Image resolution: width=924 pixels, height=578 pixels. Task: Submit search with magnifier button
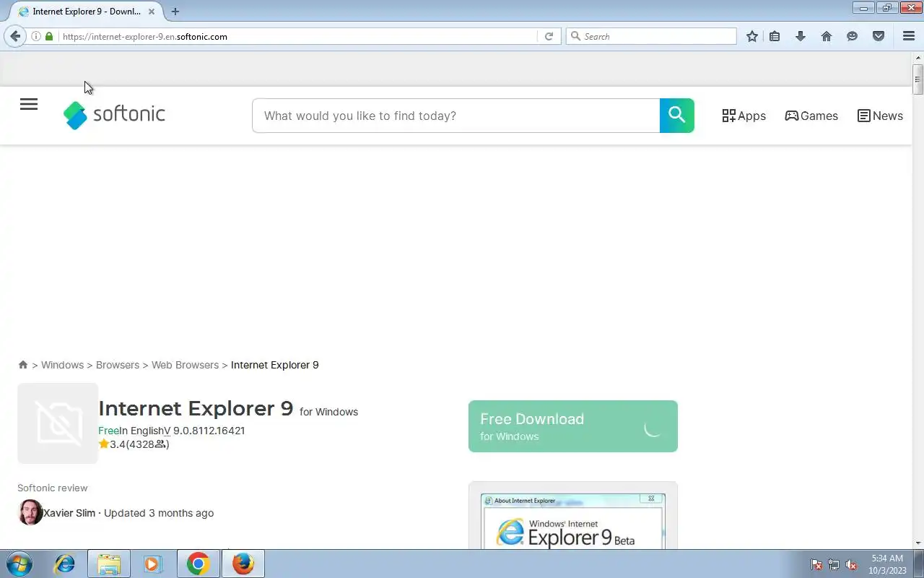pos(677,116)
